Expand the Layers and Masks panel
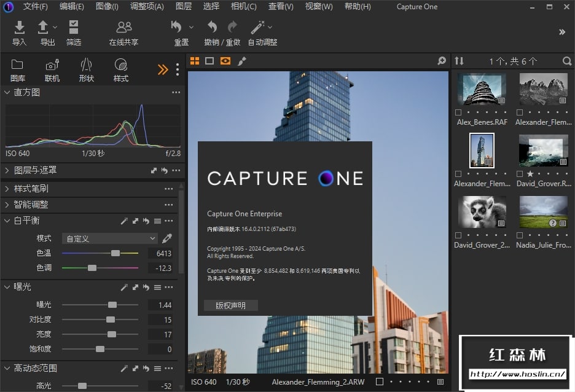The width and height of the screenshot is (575, 392). (x=7, y=170)
